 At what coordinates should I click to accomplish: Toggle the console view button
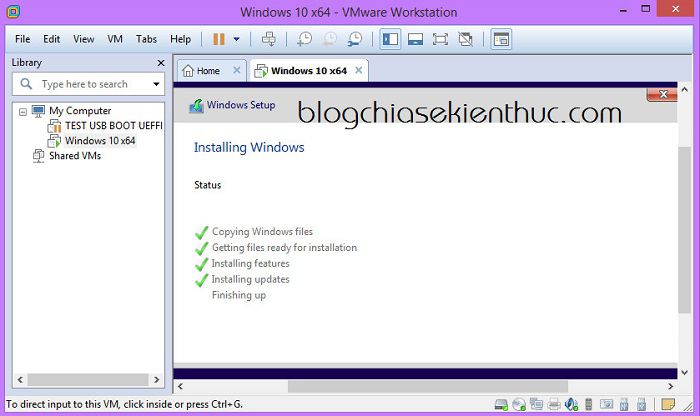coord(501,39)
